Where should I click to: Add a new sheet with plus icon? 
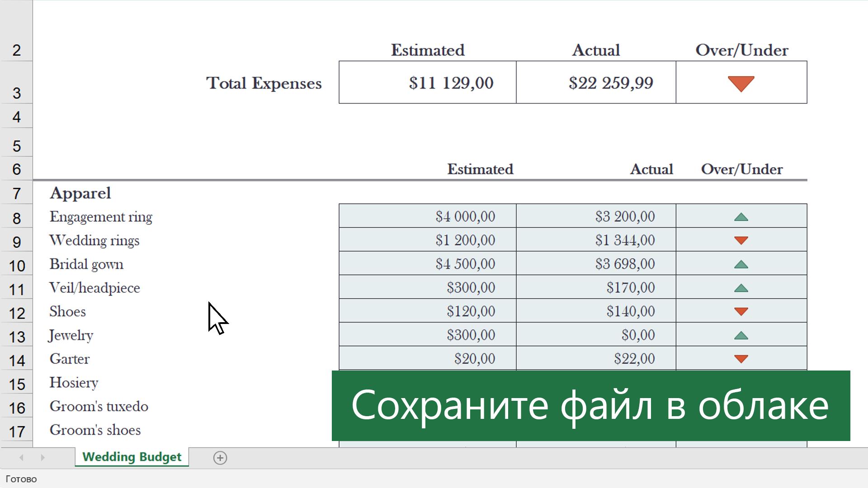pyautogui.click(x=220, y=458)
